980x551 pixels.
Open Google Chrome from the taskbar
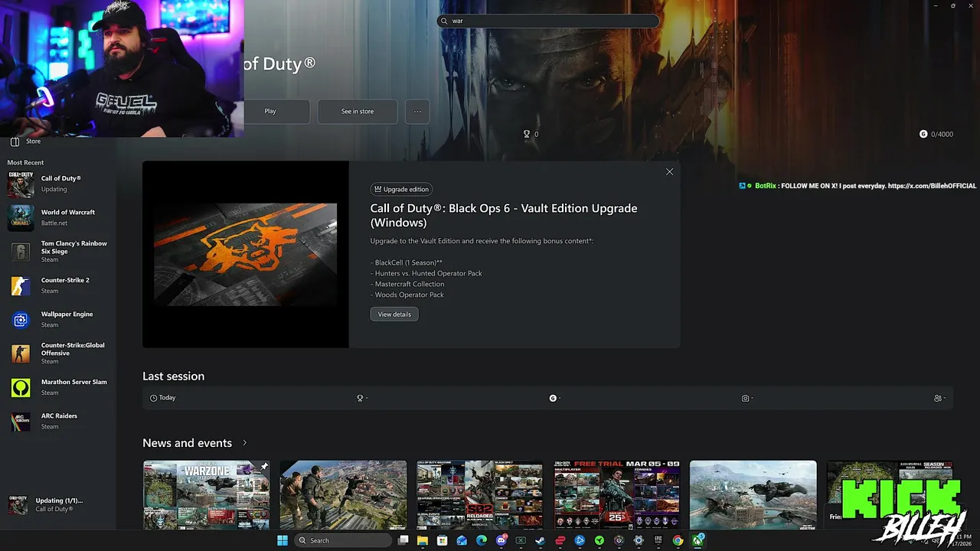pyautogui.click(x=678, y=540)
